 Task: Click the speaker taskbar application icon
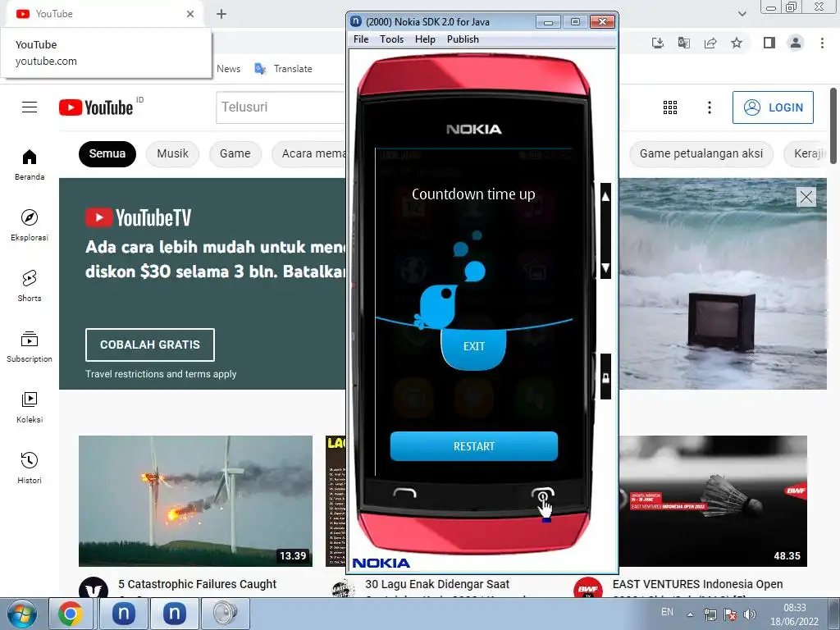[225, 614]
